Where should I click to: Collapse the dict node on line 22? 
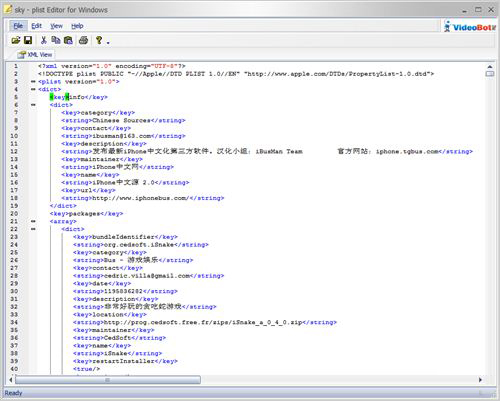(x=33, y=229)
